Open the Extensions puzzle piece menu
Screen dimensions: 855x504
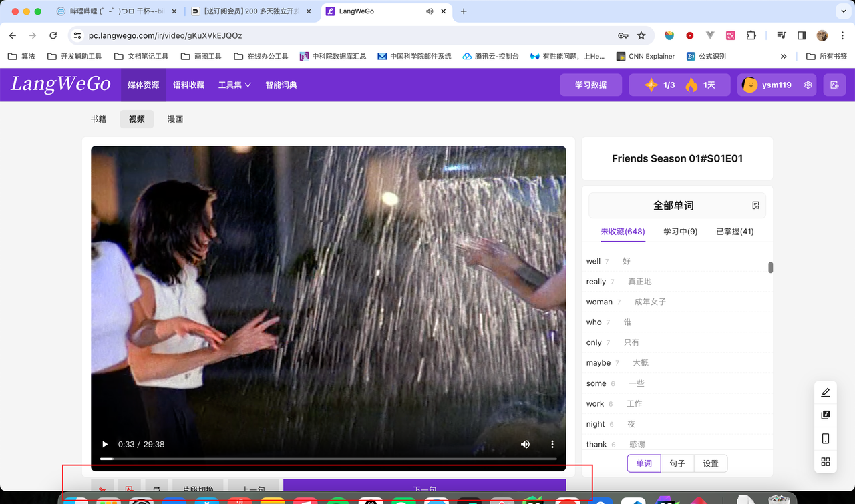tap(751, 35)
